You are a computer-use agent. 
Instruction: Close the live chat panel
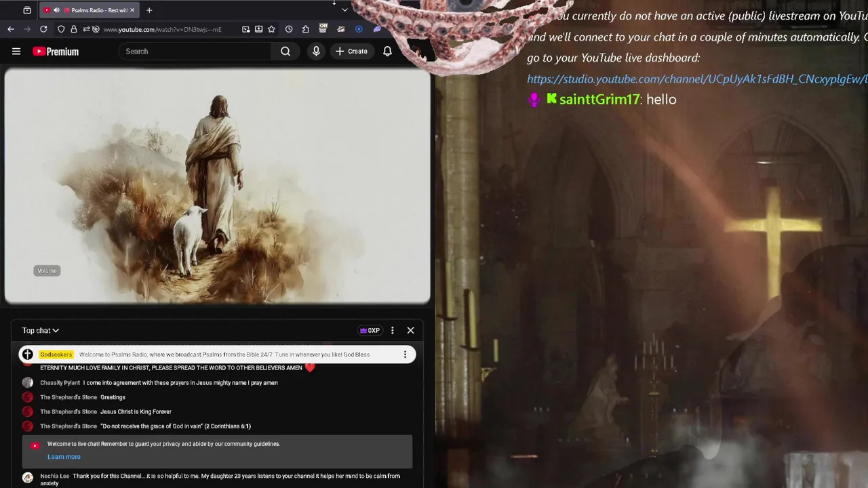point(410,331)
